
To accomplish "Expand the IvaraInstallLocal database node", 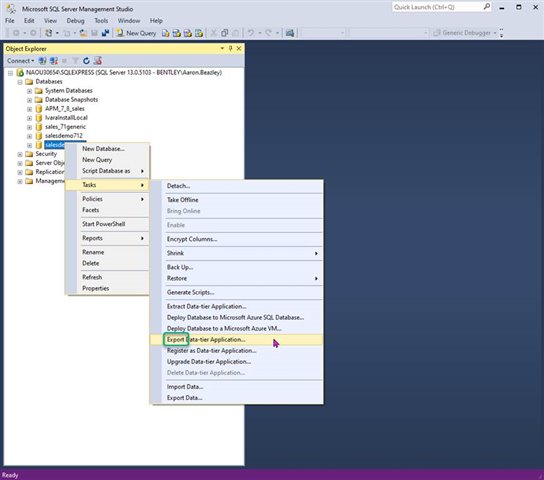I will tap(29, 118).
